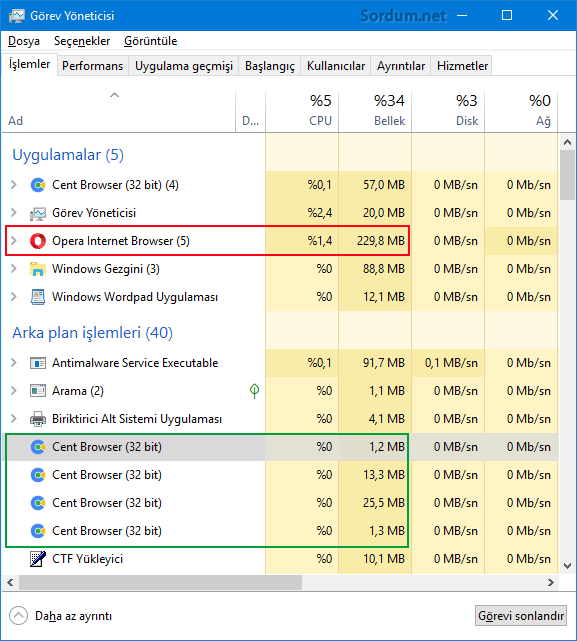Sort by the Ad column header
Image resolution: width=577 pixels, height=641 pixels.
[x=119, y=112]
